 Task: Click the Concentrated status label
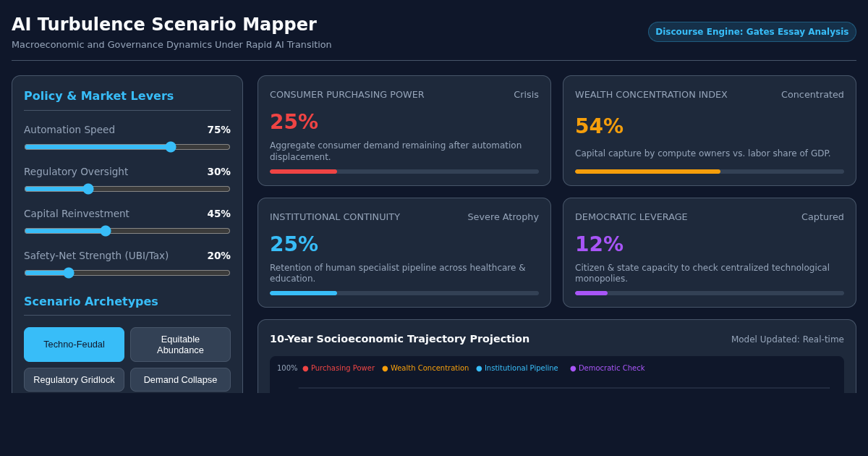point(812,95)
